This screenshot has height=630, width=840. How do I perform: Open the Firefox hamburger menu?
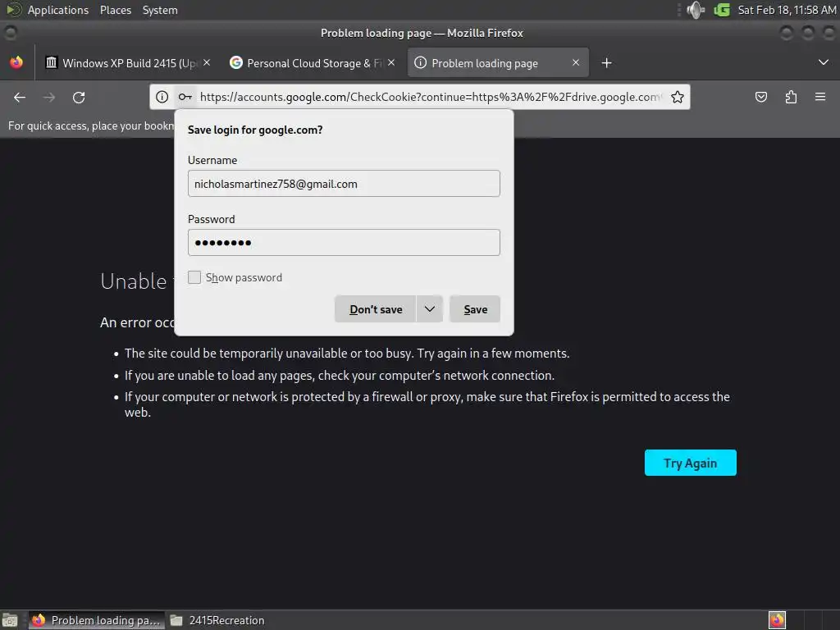[x=820, y=97]
